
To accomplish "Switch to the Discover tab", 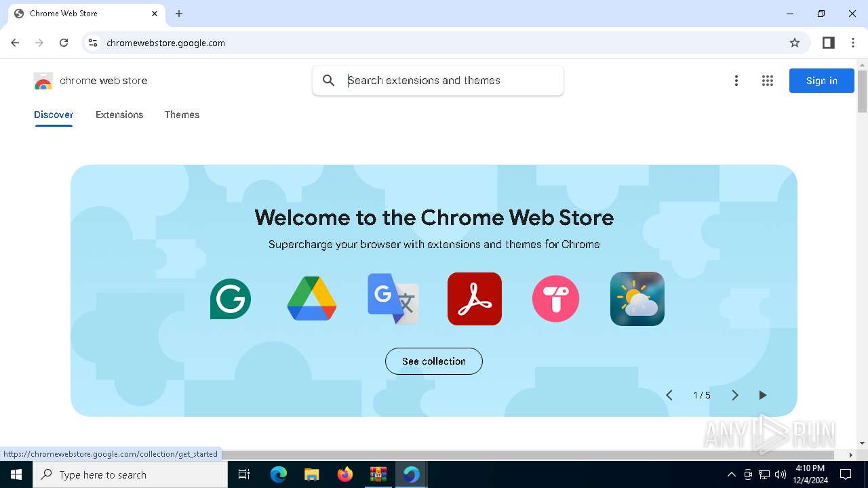I will point(54,115).
